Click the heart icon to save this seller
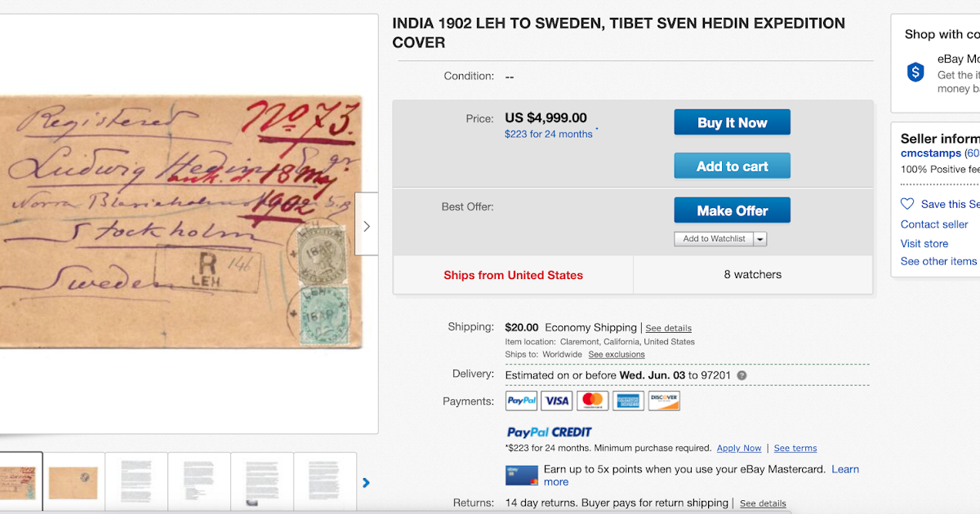The image size is (980, 514). pos(906,204)
